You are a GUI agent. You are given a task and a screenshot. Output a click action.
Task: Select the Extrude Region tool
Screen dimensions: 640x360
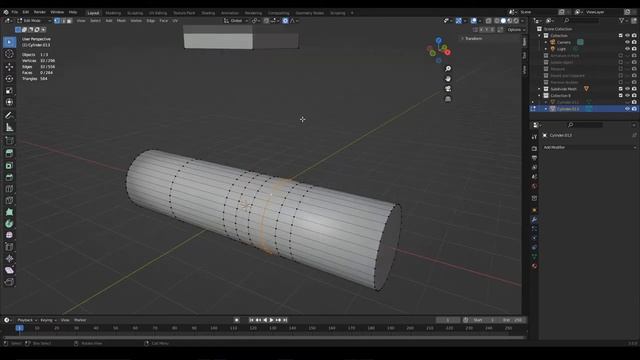(9, 153)
